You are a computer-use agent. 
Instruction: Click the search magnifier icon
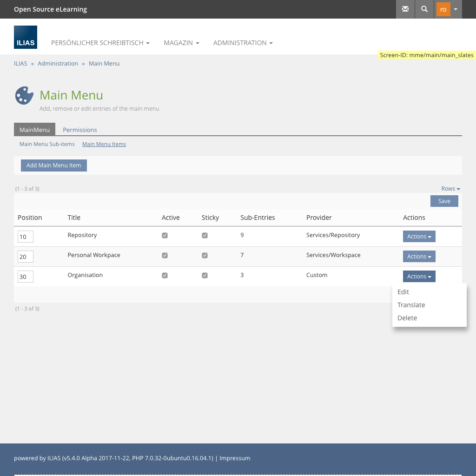[x=424, y=9]
